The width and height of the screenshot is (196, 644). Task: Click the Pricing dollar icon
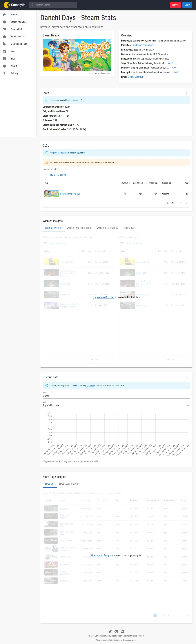[x=4, y=73]
